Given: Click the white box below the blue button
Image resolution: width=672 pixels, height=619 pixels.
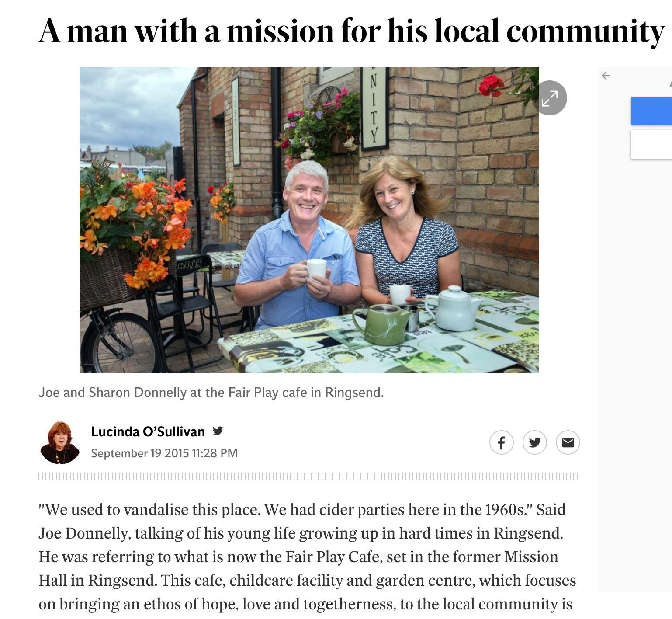Looking at the screenshot, I should pyautogui.click(x=651, y=145).
